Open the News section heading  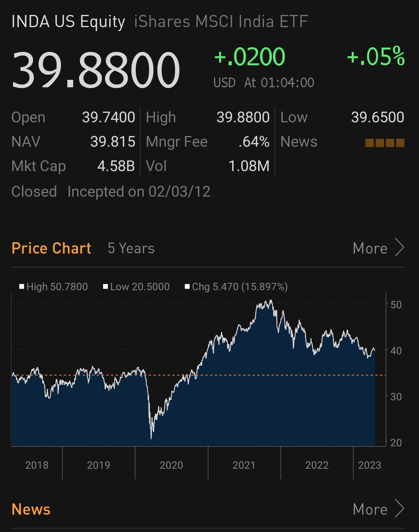point(31,509)
